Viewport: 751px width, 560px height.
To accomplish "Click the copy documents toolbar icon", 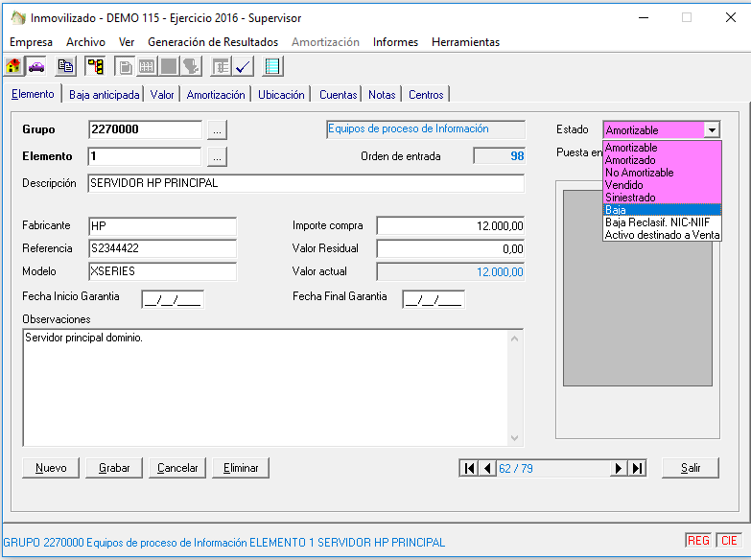I will [65, 66].
